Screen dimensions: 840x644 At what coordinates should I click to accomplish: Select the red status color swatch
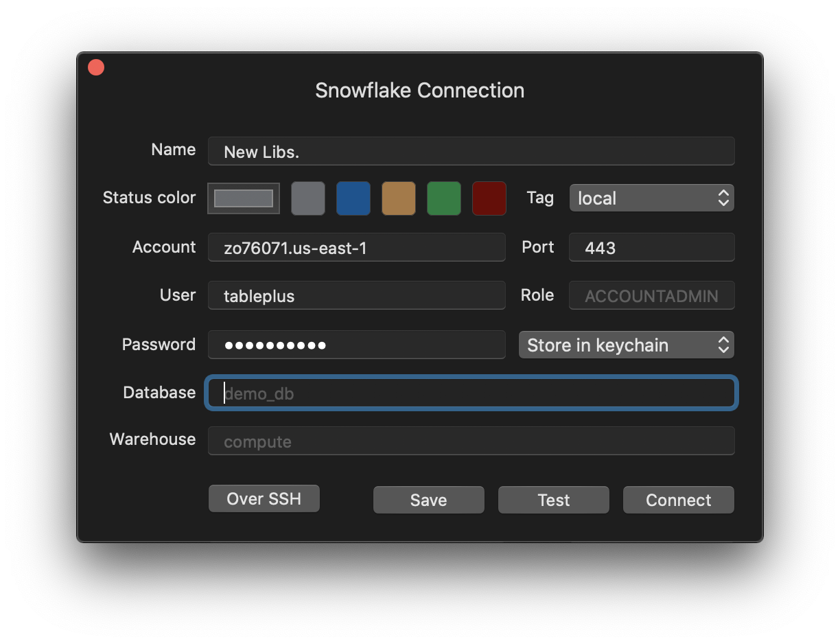[x=489, y=198]
